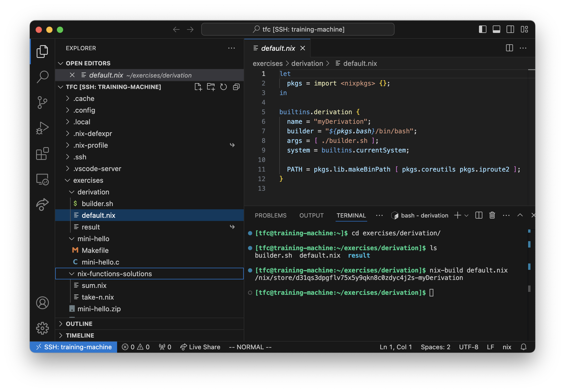Split the default.nix editor
Screen dimensions: 565x392
click(510, 48)
